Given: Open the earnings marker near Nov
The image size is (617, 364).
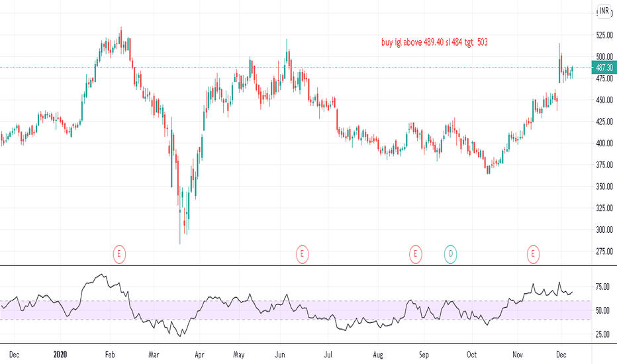Looking at the screenshot, I should [533, 254].
